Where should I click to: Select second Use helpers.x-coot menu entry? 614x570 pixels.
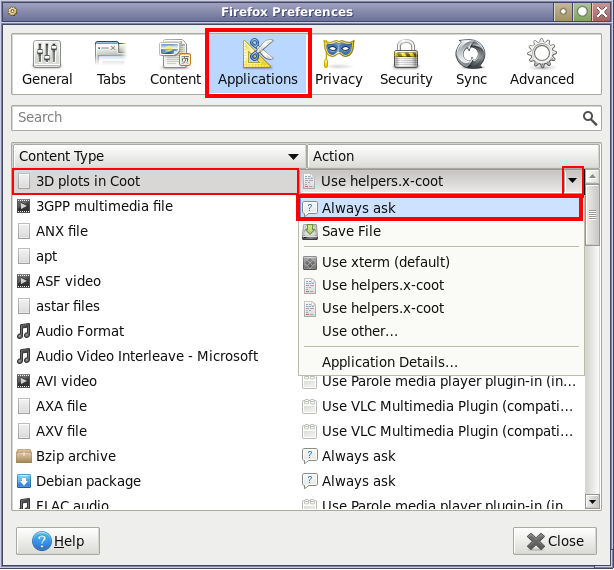pos(440,308)
